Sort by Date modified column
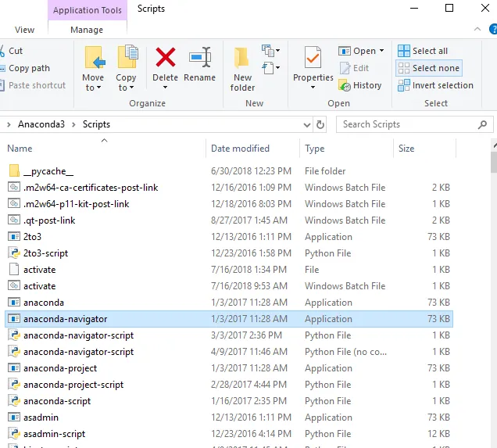Screen dimensions: 497x448 point(240,149)
